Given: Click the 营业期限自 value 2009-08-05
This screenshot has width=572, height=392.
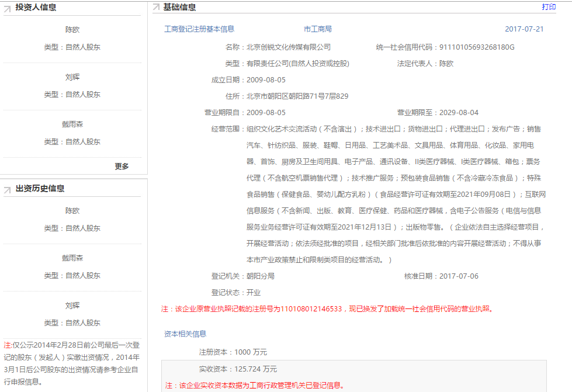Looking at the screenshot, I should point(266,113).
